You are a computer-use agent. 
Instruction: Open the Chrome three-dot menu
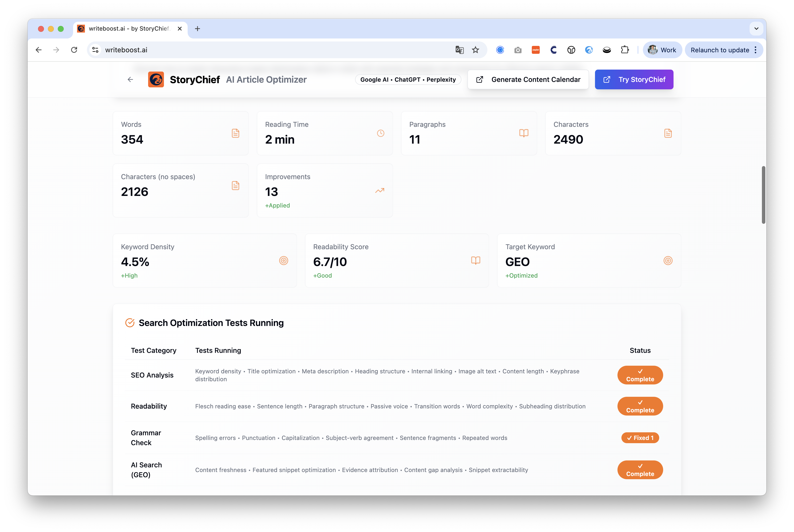pos(756,50)
